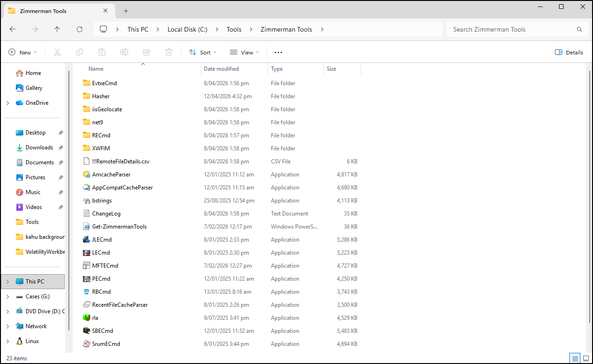The image size is (593, 364).
Task: Select the RBCmd application icon
Action: coord(86,292)
